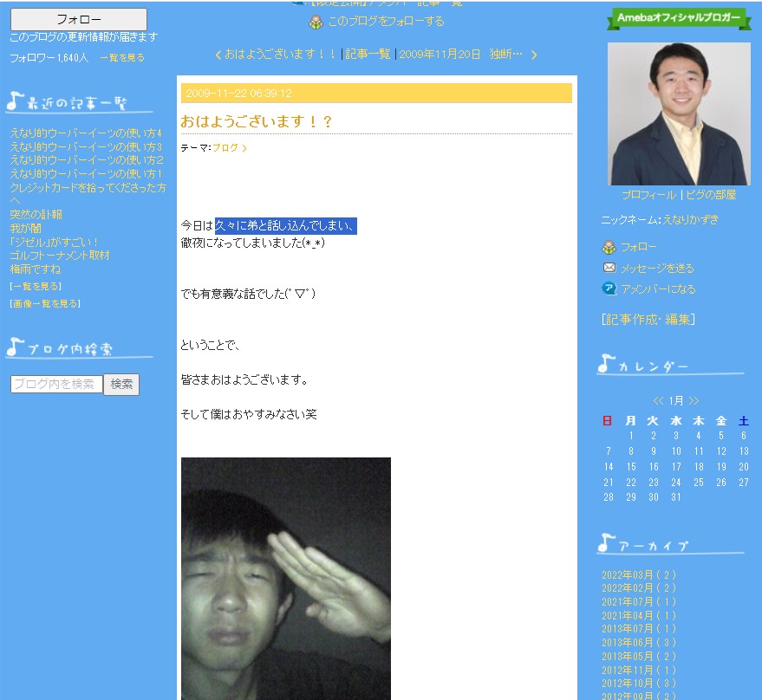Image resolution: width=762 pixels, height=700 pixels.
Task: Open えなり的ウーバーイーツの使い方4
Action: [x=86, y=133]
